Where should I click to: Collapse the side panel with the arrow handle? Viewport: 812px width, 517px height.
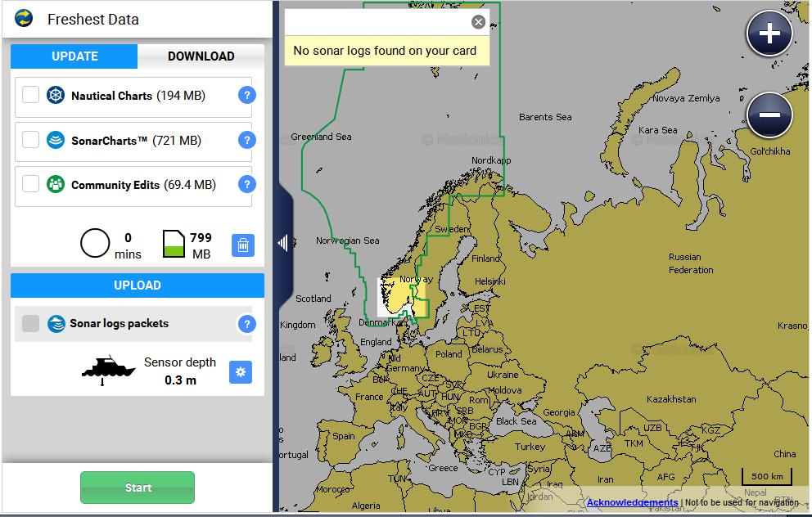[x=284, y=242]
